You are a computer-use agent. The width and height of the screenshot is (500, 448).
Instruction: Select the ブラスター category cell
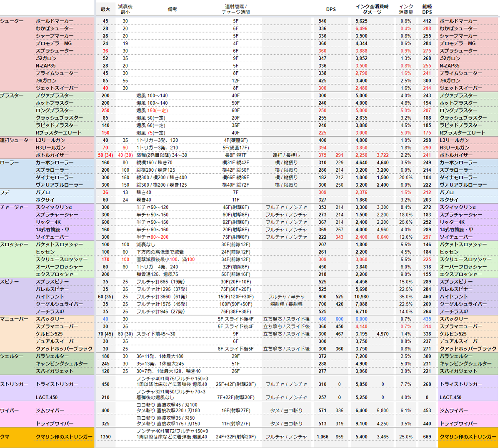[x=12, y=95]
